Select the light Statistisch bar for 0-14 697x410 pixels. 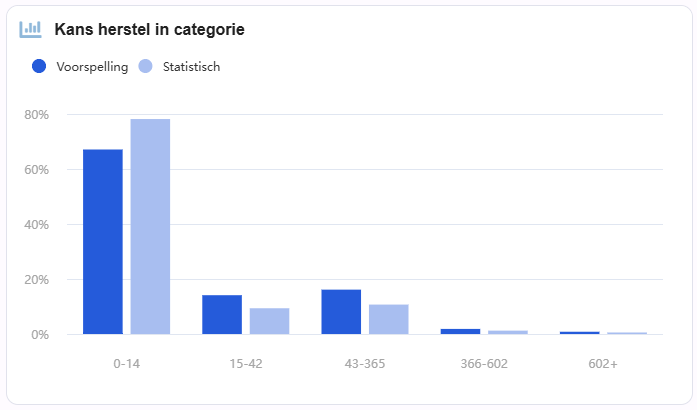(150, 227)
